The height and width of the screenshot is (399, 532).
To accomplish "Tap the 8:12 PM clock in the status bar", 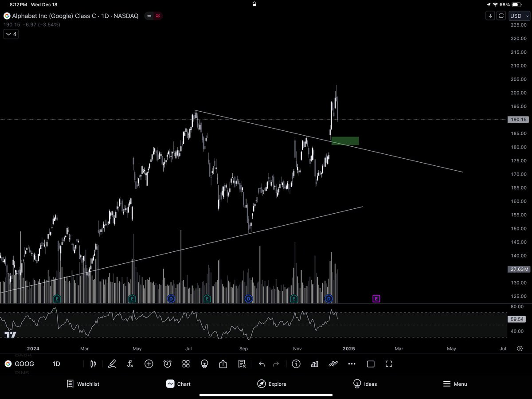I will pyautogui.click(x=18, y=4).
